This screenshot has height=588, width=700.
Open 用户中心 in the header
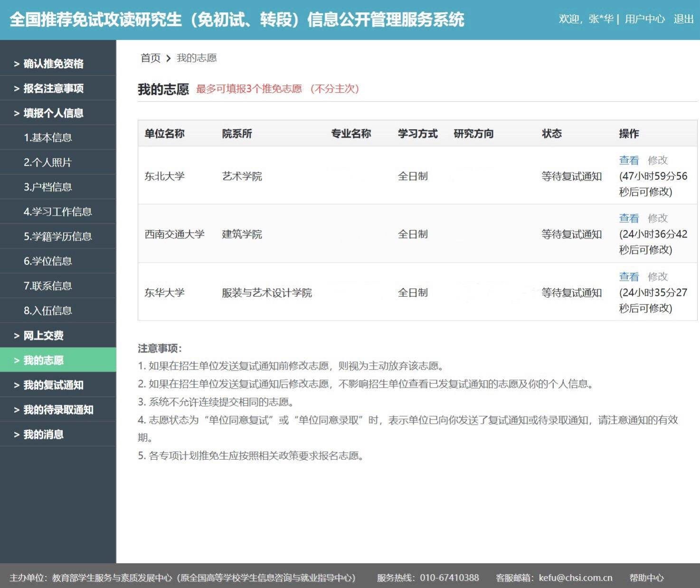[x=644, y=19]
